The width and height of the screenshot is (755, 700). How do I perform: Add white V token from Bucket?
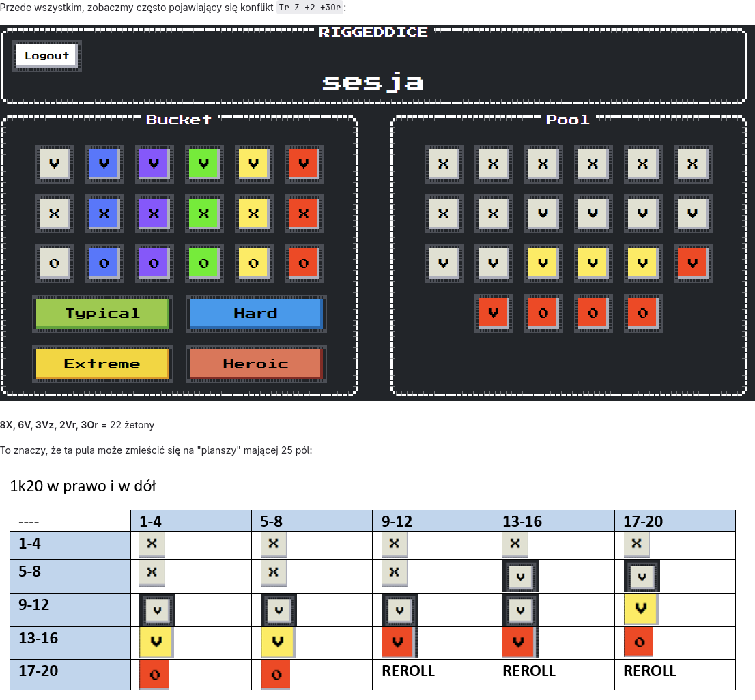coord(55,164)
